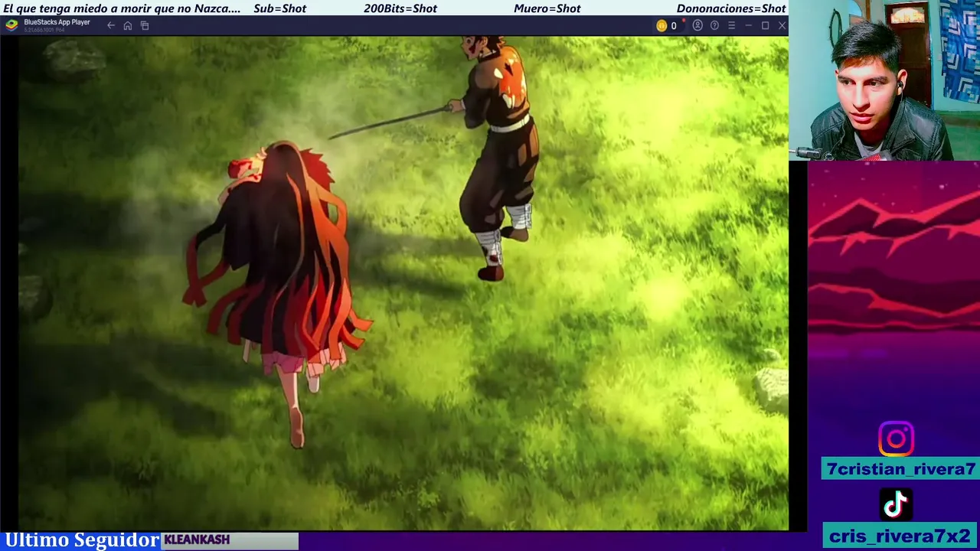Open the BlueStacks help question icon
980x551 pixels.
coord(714,25)
